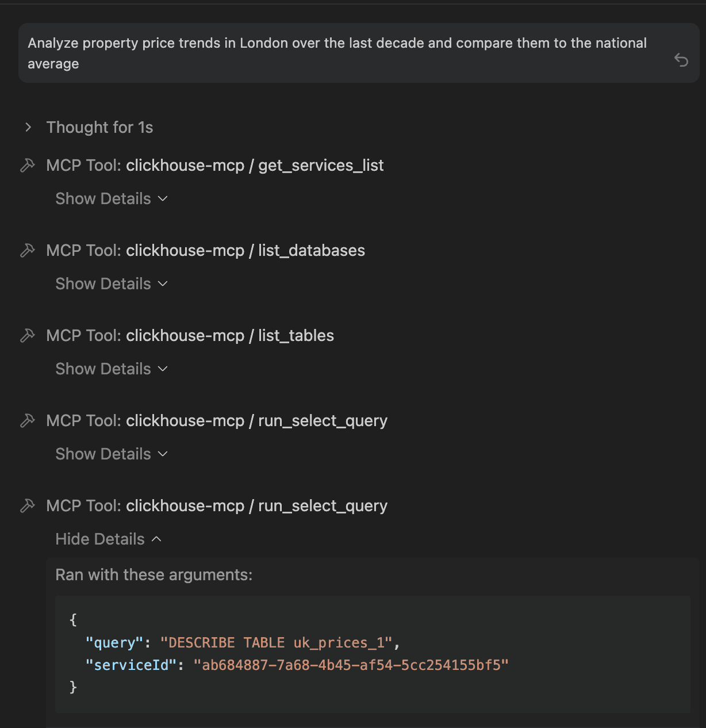Screen dimensions: 706x728
Task: Click hammer icon beside list_tables tool
Action: pos(28,336)
